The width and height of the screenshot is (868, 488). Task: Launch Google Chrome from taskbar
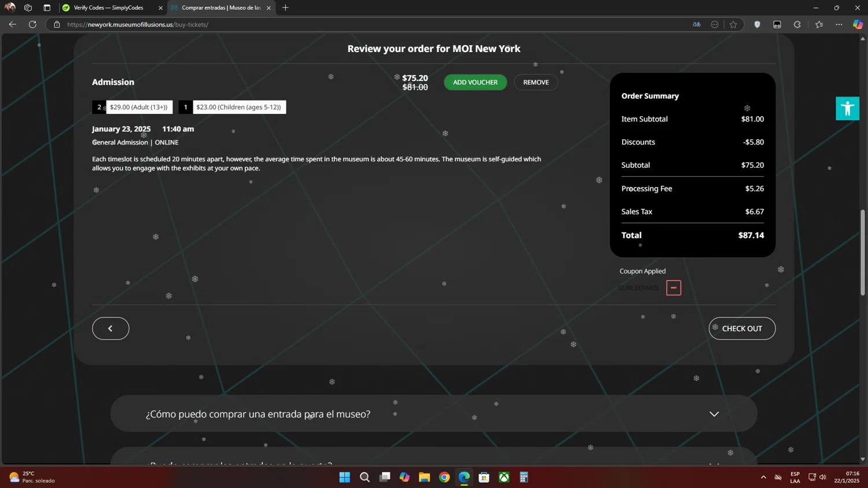tap(444, 477)
